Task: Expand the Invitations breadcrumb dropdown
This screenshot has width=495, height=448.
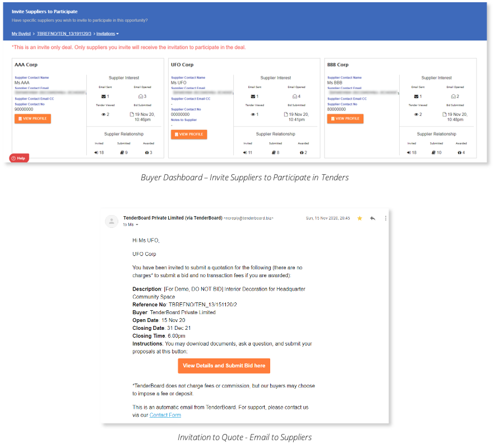Action: 107,34
